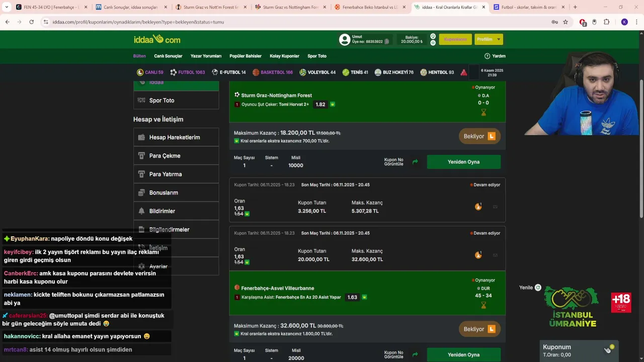The height and width of the screenshot is (362, 644).
Task: Open Kolay Kuponlar menu
Action: point(284,56)
